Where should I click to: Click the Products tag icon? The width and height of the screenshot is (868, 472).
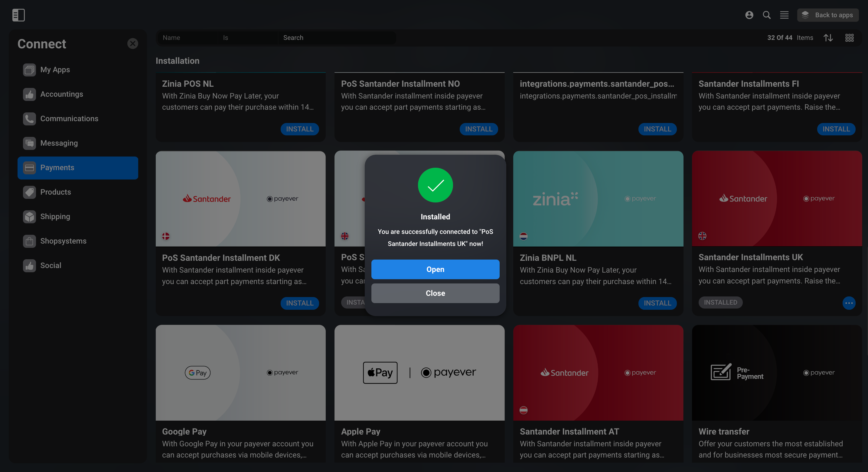point(29,192)
